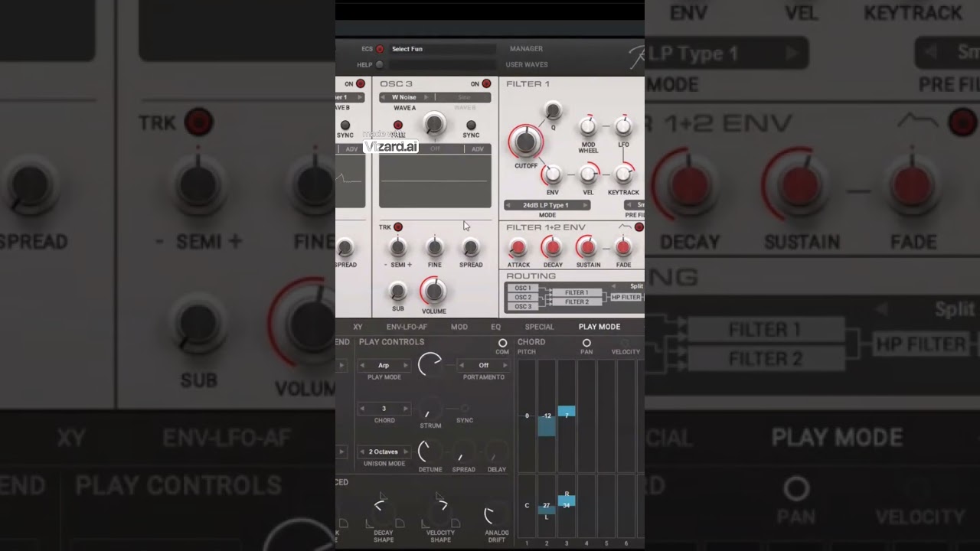Click the OSC 3 waveform display
Viewport: 980px width, 551px height.
tap(435, 181)
